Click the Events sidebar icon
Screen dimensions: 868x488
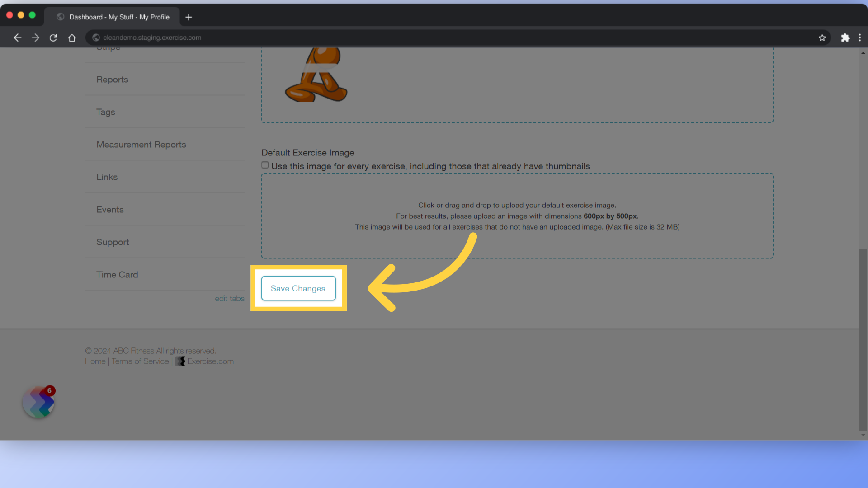tap(110, 209)
